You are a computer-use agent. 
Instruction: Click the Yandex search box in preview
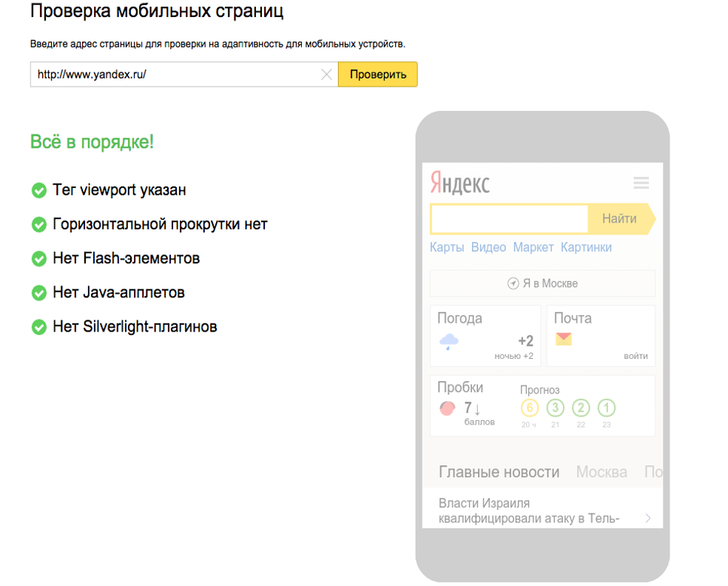tap(509, 219)
